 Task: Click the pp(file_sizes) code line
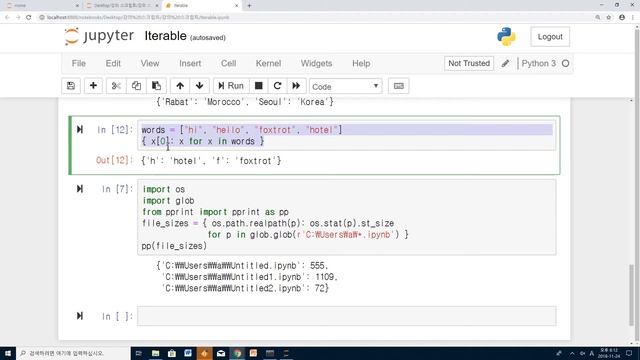point(174,246)
